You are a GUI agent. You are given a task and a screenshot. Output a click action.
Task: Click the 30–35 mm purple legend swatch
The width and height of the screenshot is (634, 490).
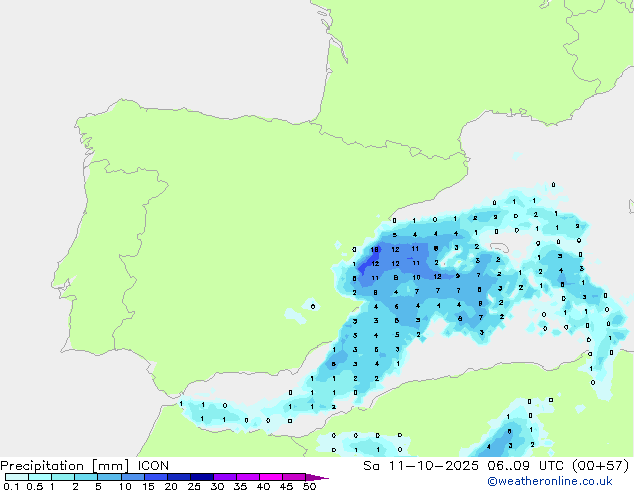click(x=225, y=477)
